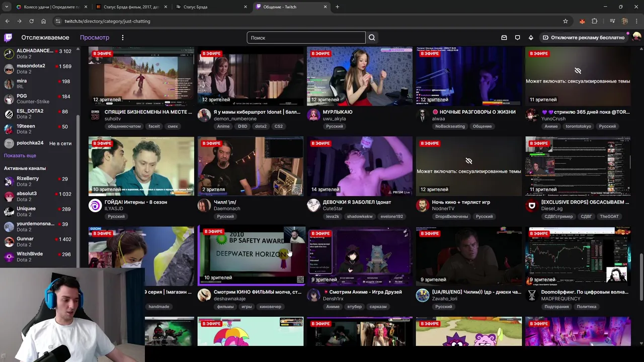Open stream title НОЧНЫЕ РАЗГОВОРЫ О ЖИЗНИ

pos(474,112)
